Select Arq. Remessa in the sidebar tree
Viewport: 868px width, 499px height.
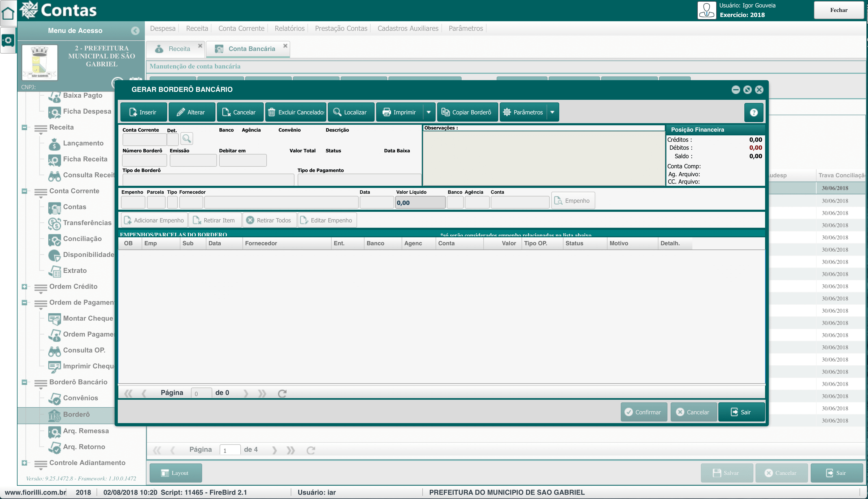[x=86, y=431]
